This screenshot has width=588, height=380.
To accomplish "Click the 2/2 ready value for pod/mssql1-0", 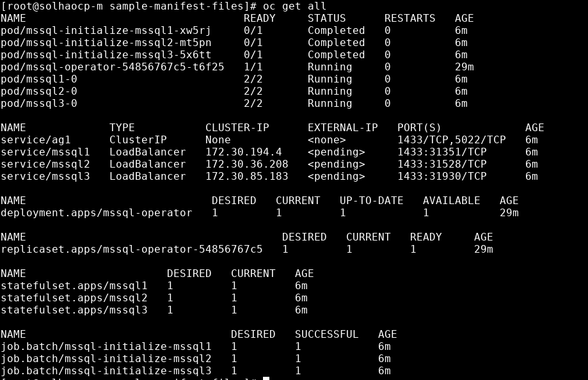I will [x=253, y=79].
